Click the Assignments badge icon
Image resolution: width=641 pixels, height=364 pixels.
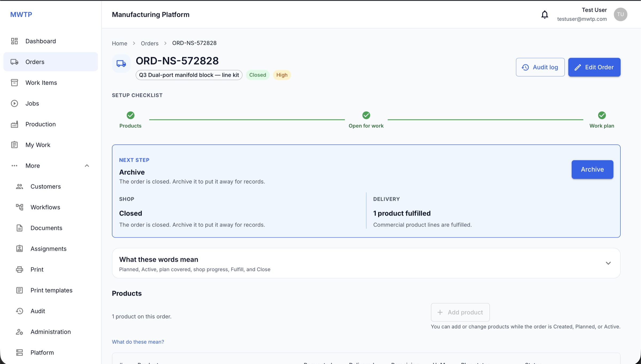tap(19, 249)
